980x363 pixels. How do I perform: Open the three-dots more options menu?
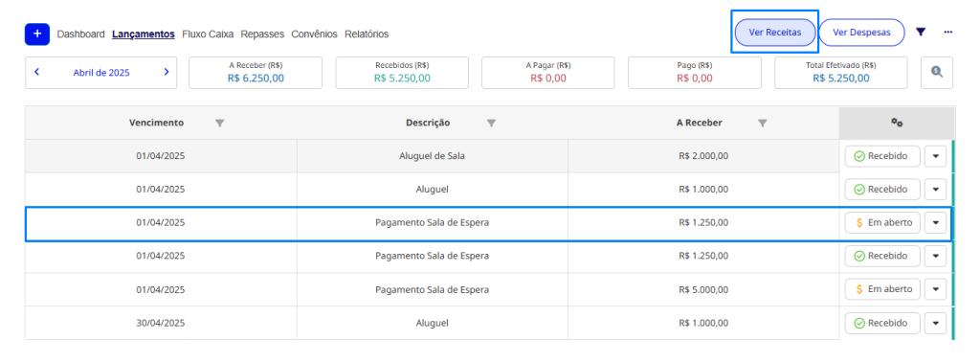(x=948, y=32)
